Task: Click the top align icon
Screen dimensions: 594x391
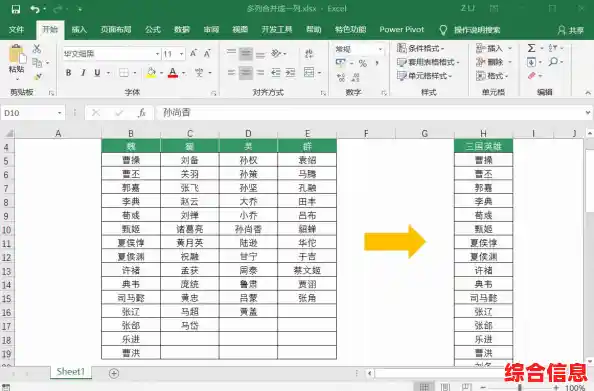Action: pyautogui.click(x=231, y=53)
